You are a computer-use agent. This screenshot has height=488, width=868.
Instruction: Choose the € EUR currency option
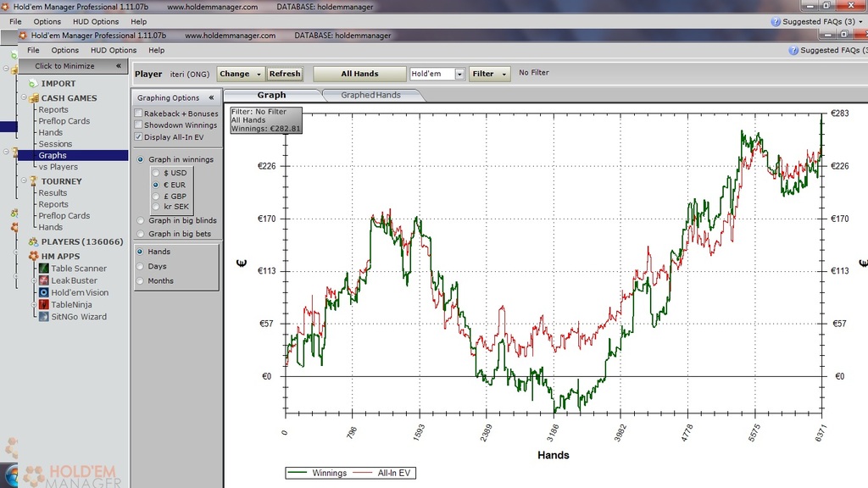156,185
